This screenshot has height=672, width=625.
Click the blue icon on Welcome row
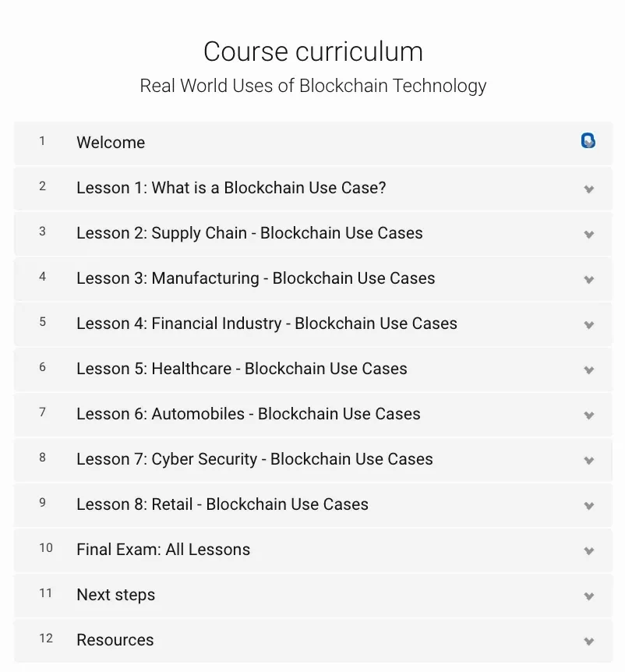coord(588,140)
